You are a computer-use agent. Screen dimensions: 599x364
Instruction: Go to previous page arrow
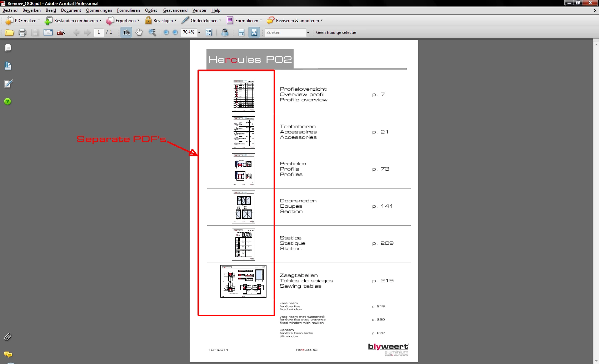76,32
